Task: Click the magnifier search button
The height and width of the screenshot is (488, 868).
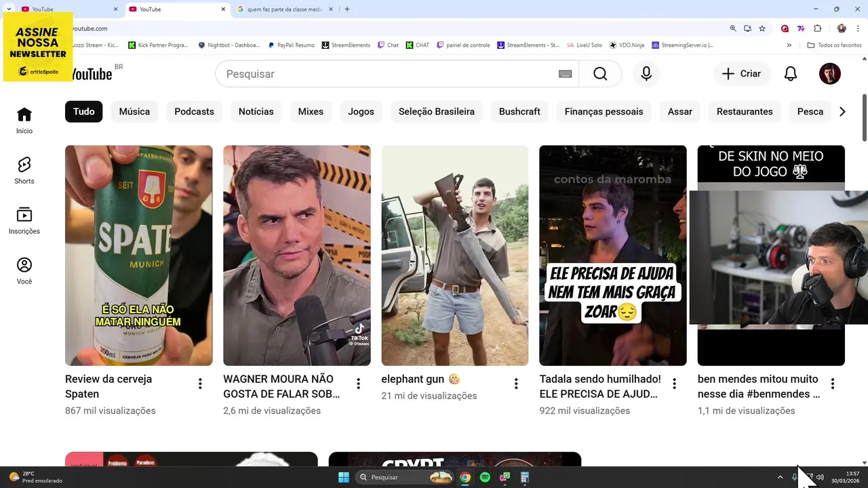Action: coord(600,74)
